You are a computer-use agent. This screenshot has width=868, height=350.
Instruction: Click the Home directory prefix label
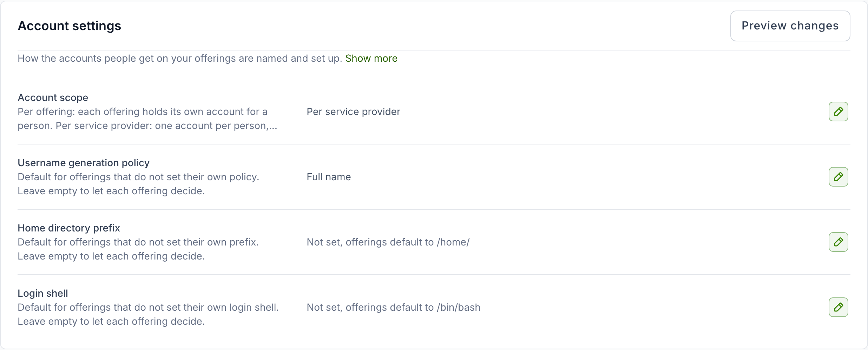click(69, 228)
